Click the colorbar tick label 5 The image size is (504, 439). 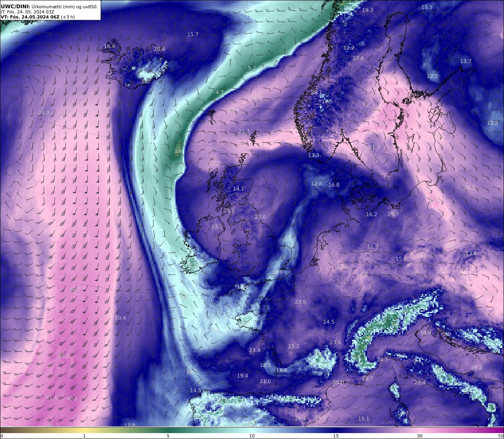click(x=168, y=436)
